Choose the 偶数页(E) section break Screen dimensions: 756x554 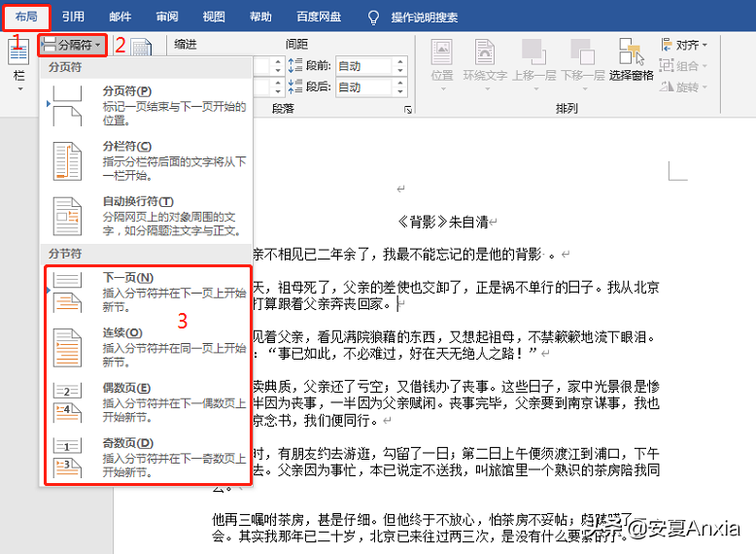coord(147,402)
